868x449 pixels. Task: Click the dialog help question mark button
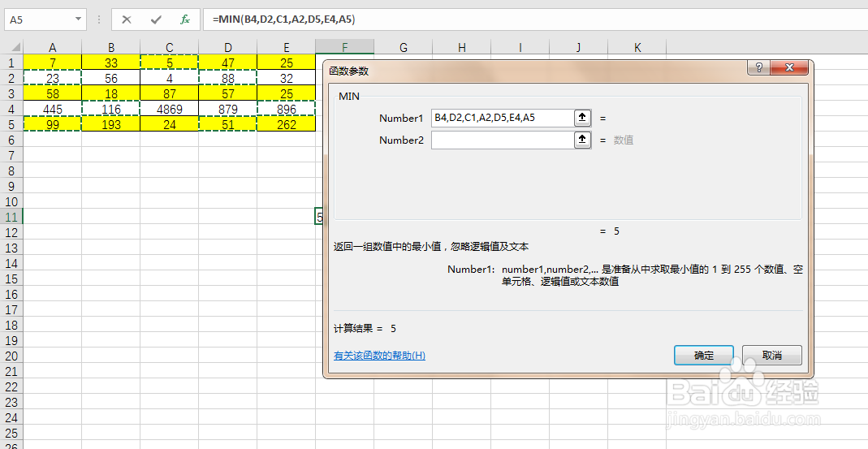(x=758, y=67)
